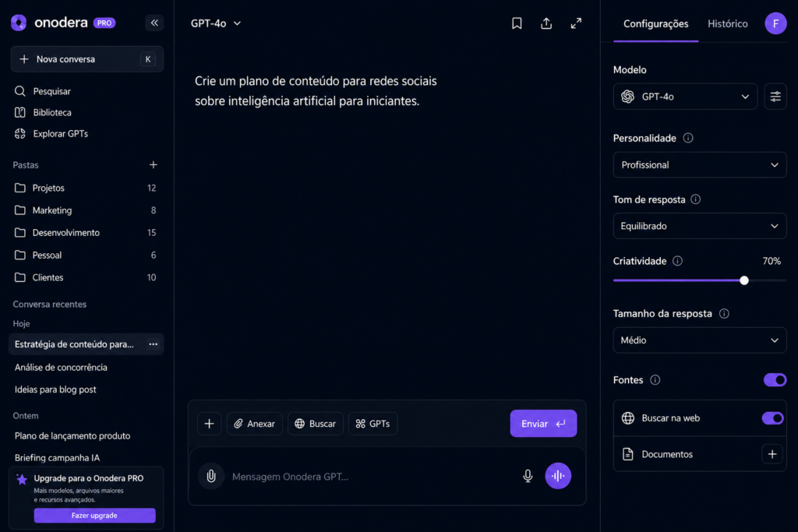Select Estratégia de conteúdo para... conversation

[86, 344]
